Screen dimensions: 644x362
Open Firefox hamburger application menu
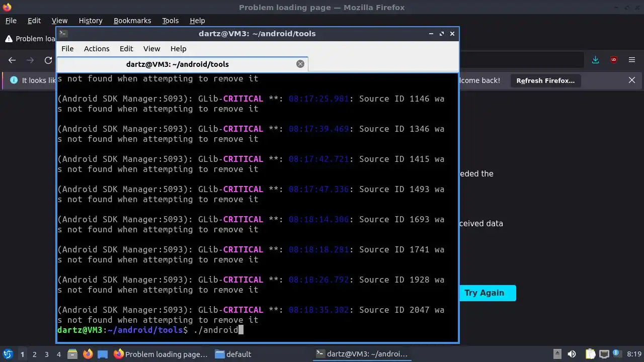click(x=632, y=60)
